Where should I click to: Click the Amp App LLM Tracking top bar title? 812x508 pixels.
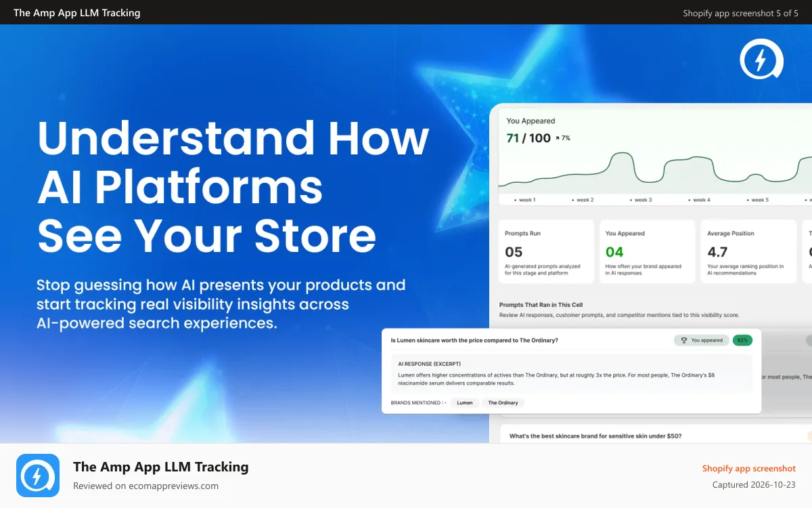pos(77,13)
